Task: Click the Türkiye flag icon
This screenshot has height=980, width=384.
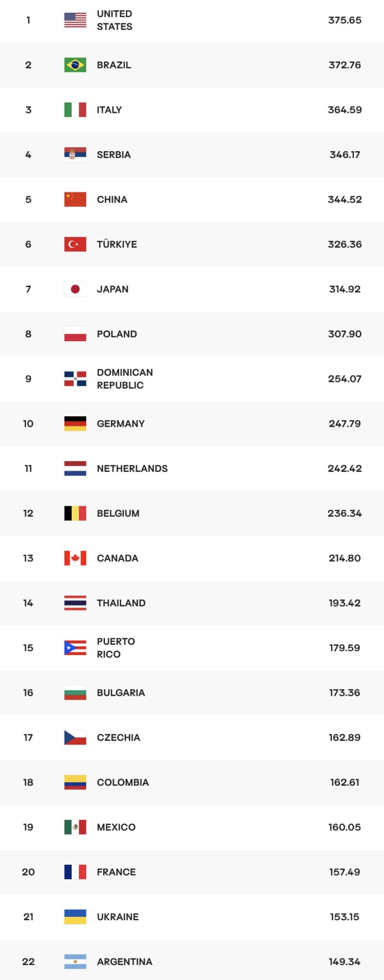Action: (75, 245)
